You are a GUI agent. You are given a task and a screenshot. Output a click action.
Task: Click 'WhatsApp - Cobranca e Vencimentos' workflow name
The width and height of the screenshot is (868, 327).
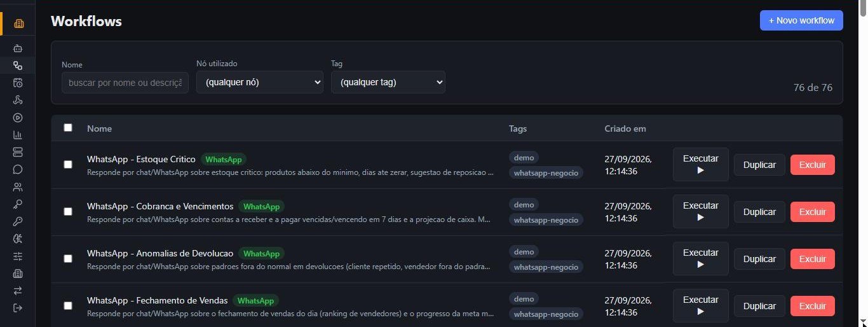click(x=160, y=206)
